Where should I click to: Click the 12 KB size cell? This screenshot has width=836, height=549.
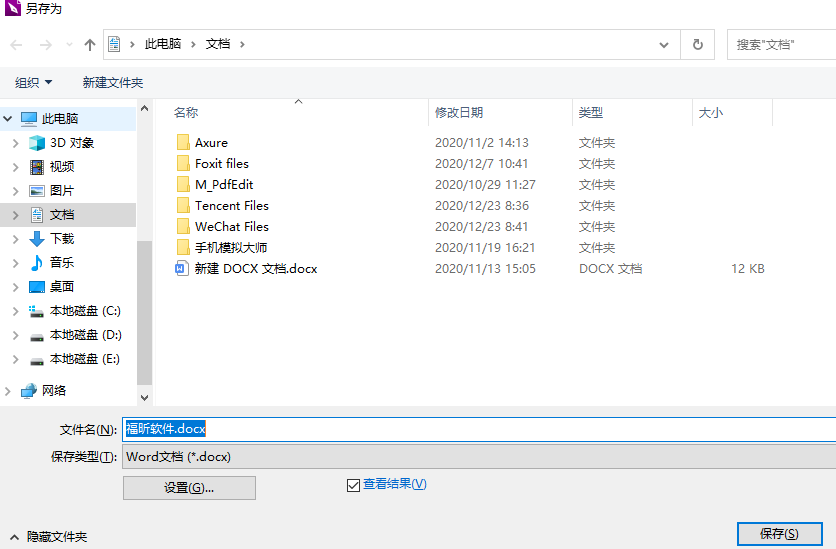[747, 269]
